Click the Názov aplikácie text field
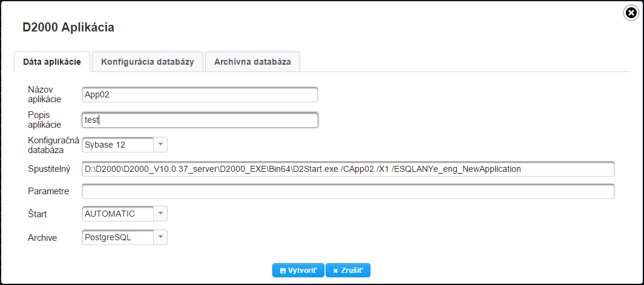The height and width of the screenshot is (285, 644). [x=200, y=94]
